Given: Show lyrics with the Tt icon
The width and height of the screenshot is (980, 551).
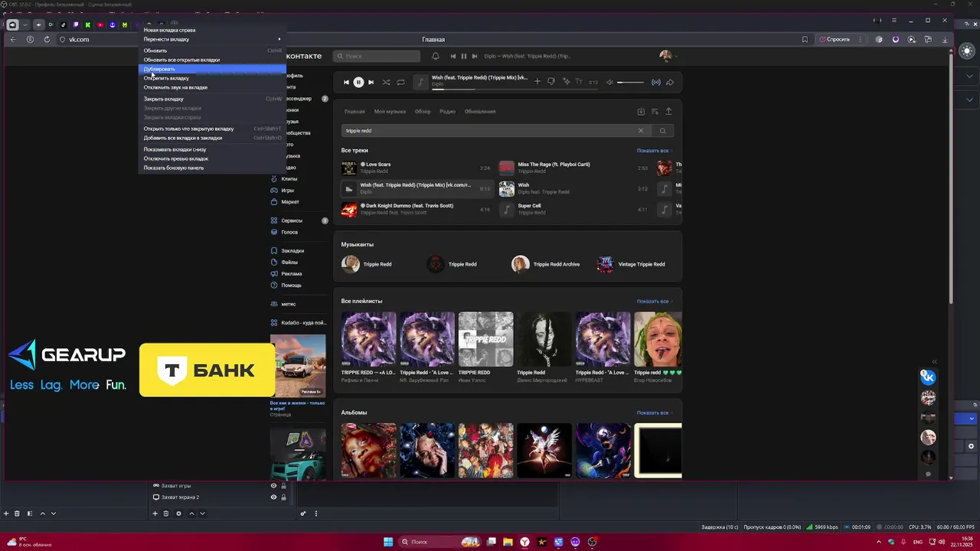Looking at the screenshot, I should tap(579, 82).
